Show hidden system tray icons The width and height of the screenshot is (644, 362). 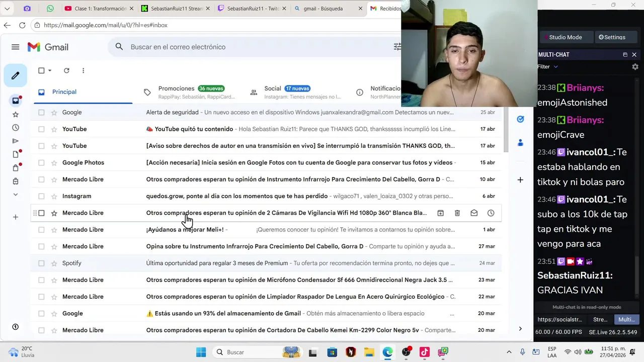tap(509, 352)
